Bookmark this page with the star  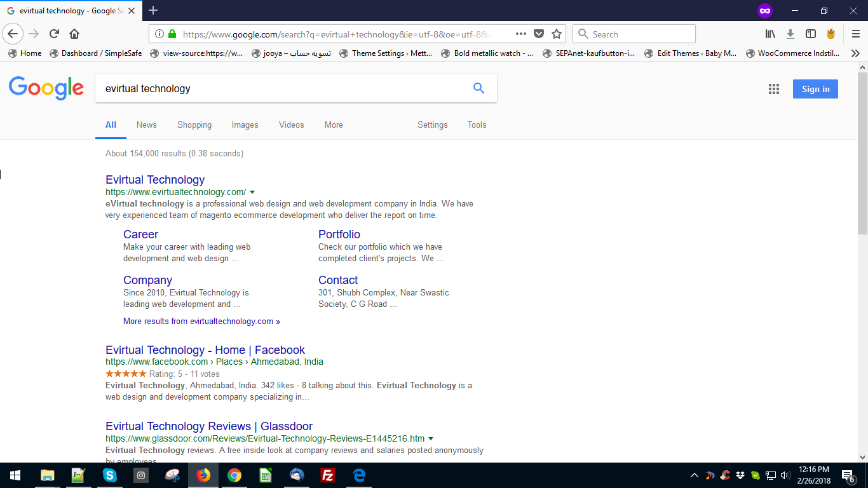point(557,34)
